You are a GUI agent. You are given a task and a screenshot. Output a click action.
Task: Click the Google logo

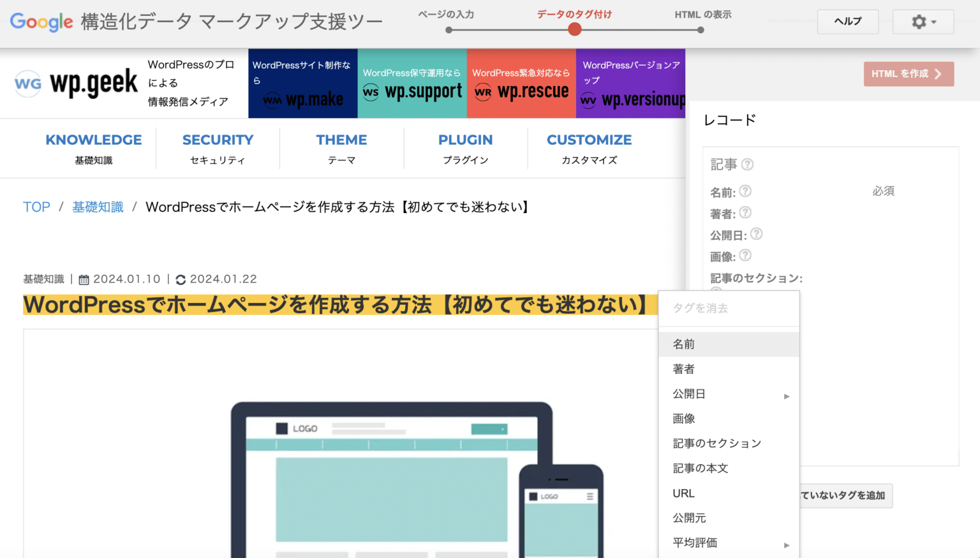[40, 22]
